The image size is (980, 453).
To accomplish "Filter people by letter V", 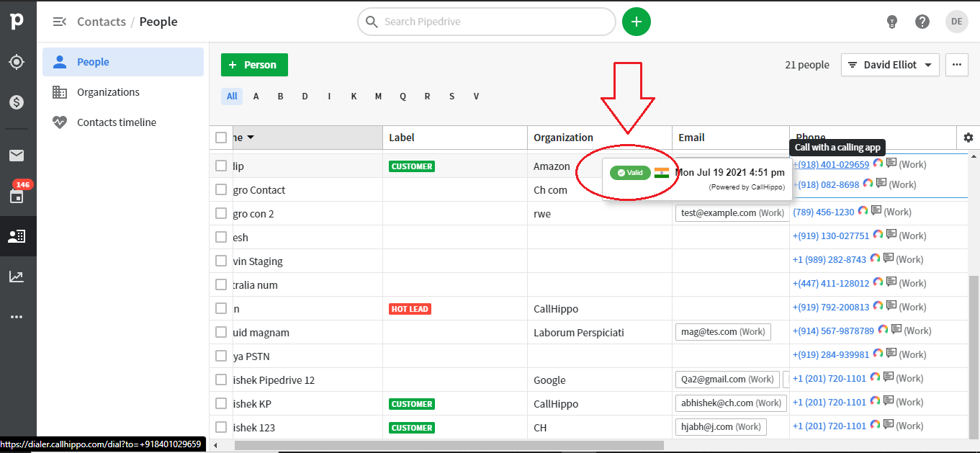I will coord(476,97).
